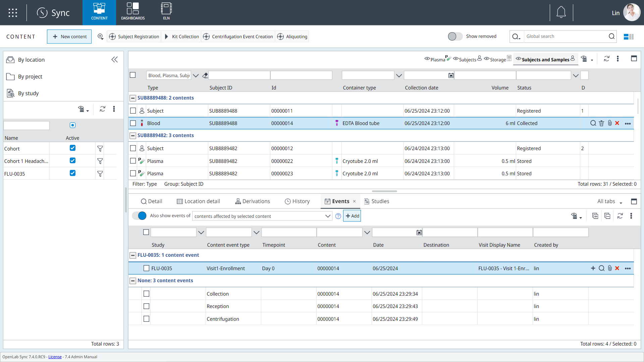Screen dimensions: 644x362
Task: Uncheck Active for Cohort 1 Headache
Action: pyautogui.click(x=72, y=161)
